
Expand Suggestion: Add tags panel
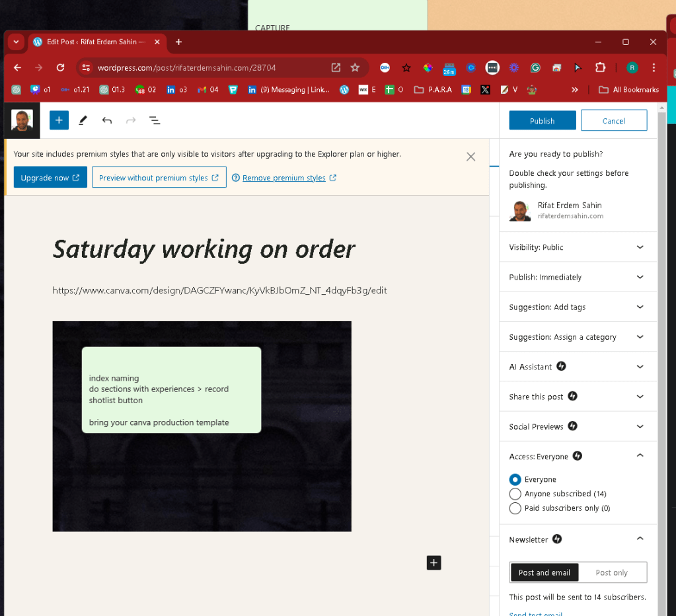(x=578, y=307)
